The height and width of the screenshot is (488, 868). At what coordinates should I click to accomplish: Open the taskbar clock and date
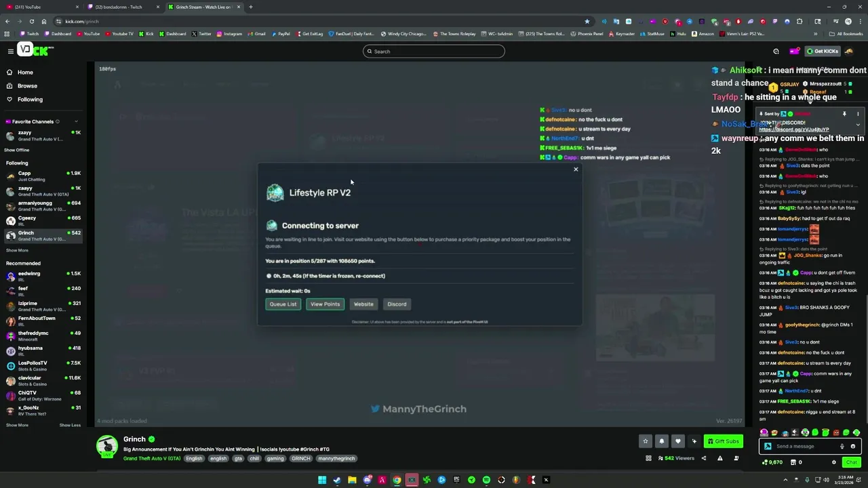click(844, 480)
